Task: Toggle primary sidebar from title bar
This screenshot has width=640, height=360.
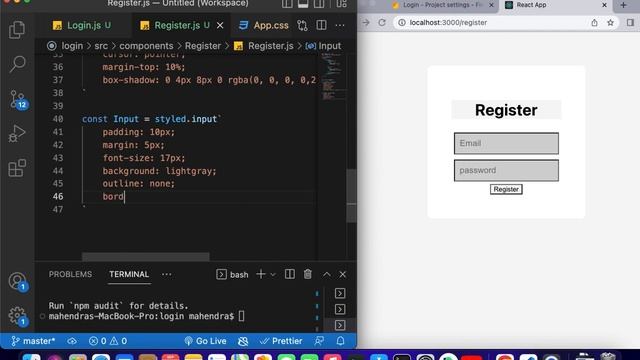Action: [287, 4]
